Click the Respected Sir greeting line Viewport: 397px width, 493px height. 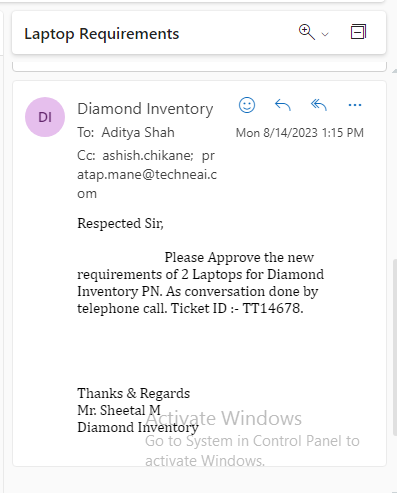click(x=120, y=223)
